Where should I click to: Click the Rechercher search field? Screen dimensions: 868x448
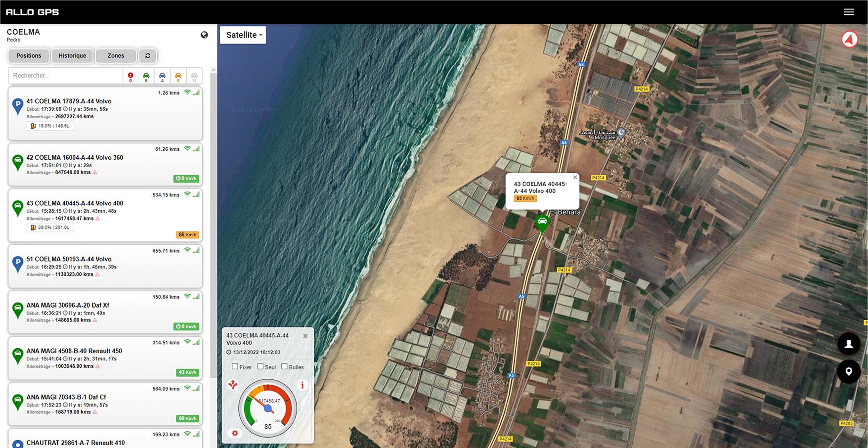65,76
